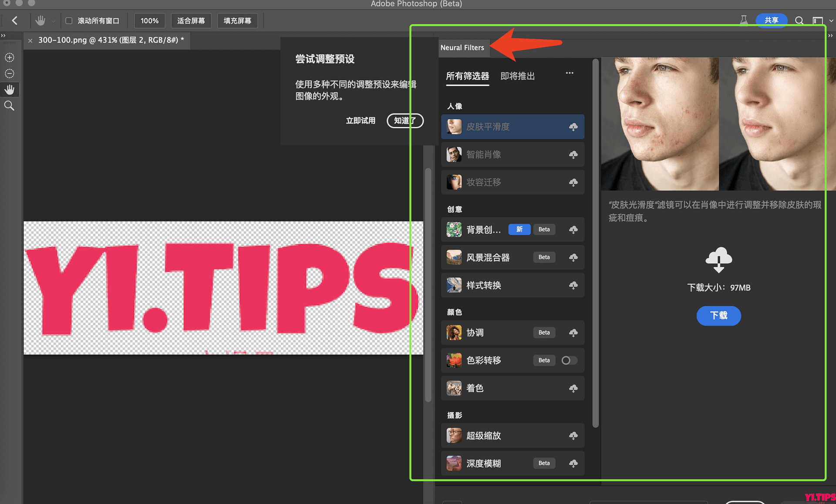
Task: Dismiss the tip by clicking 知道了
Action: point(405,121)
